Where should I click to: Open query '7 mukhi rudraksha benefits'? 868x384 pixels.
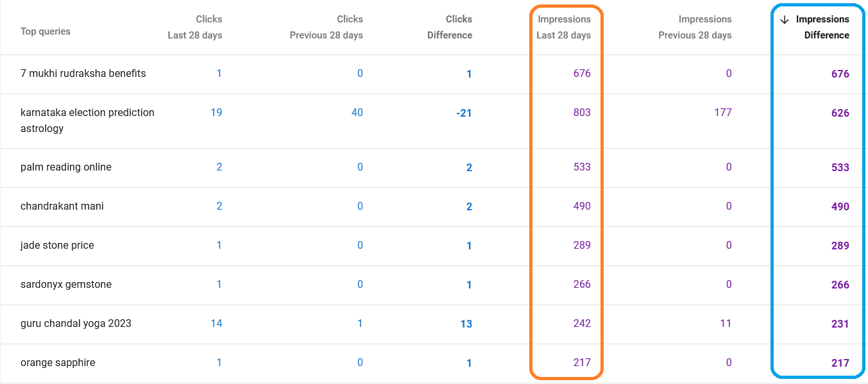click(x=83, y=74)
